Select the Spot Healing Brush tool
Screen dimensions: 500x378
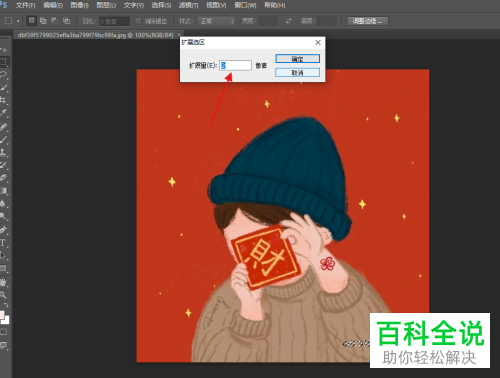click(x=3, y=127)
